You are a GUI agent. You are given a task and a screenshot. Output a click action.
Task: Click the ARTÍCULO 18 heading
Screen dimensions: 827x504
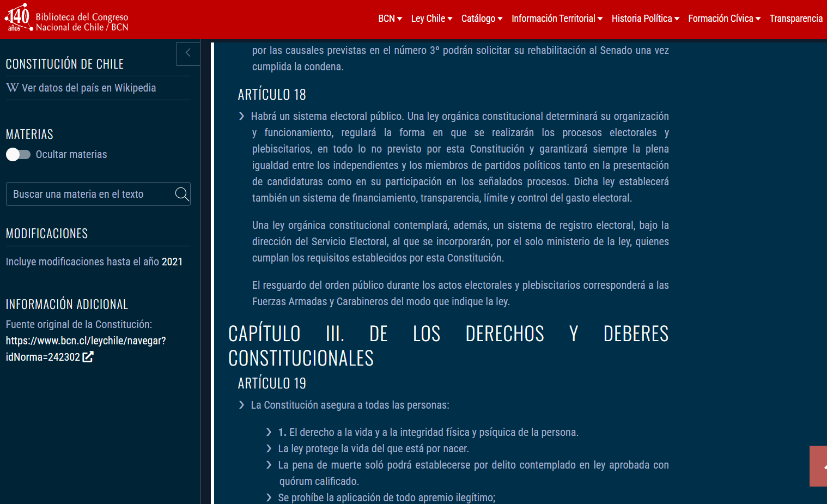click(272, 95)
